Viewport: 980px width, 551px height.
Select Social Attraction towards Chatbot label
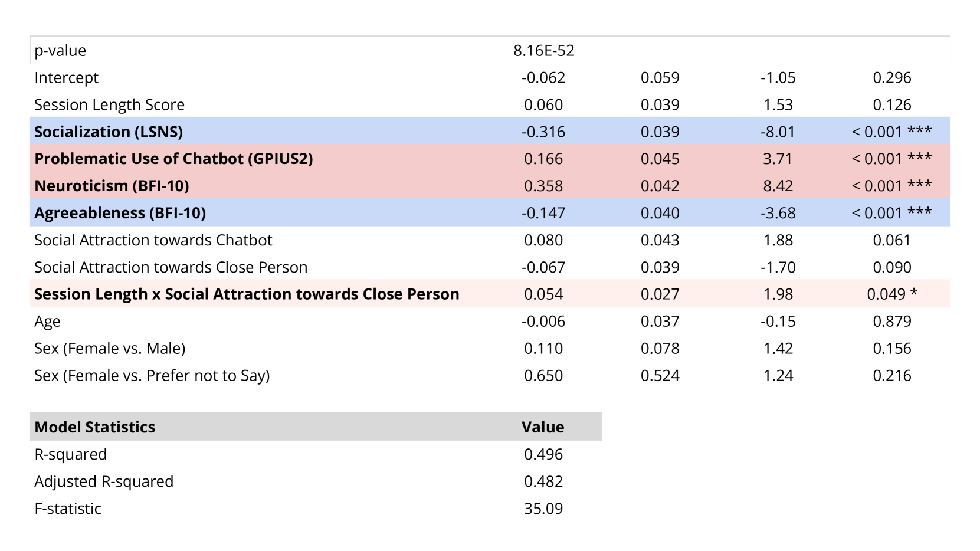click(153, 240)
